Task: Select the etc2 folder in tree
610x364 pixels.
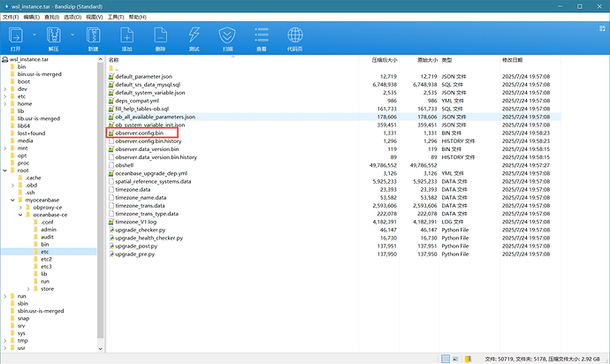Action: (x=46, y=259)
